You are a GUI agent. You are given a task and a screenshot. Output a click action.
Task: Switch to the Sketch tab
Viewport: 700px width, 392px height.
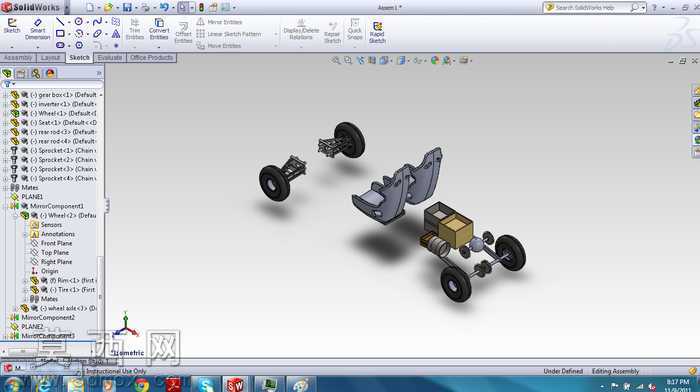[x=79, y=58]
